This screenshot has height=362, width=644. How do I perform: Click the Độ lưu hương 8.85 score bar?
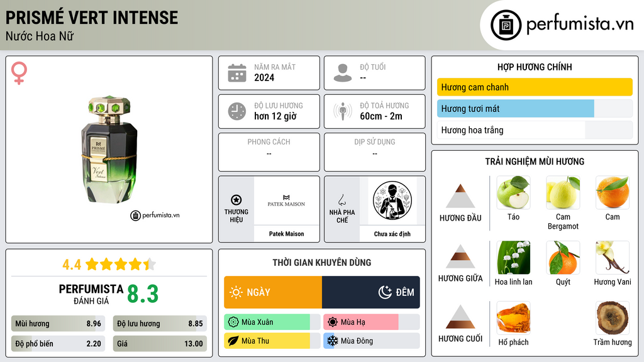click(x=160, y=324)
